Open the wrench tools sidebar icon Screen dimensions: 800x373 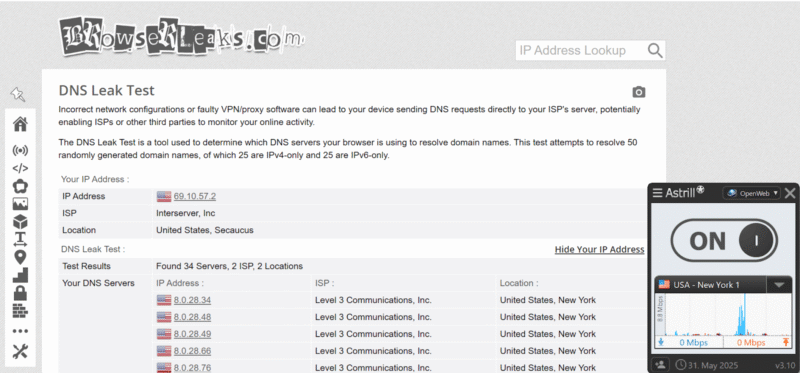click(x=20, y=351)
